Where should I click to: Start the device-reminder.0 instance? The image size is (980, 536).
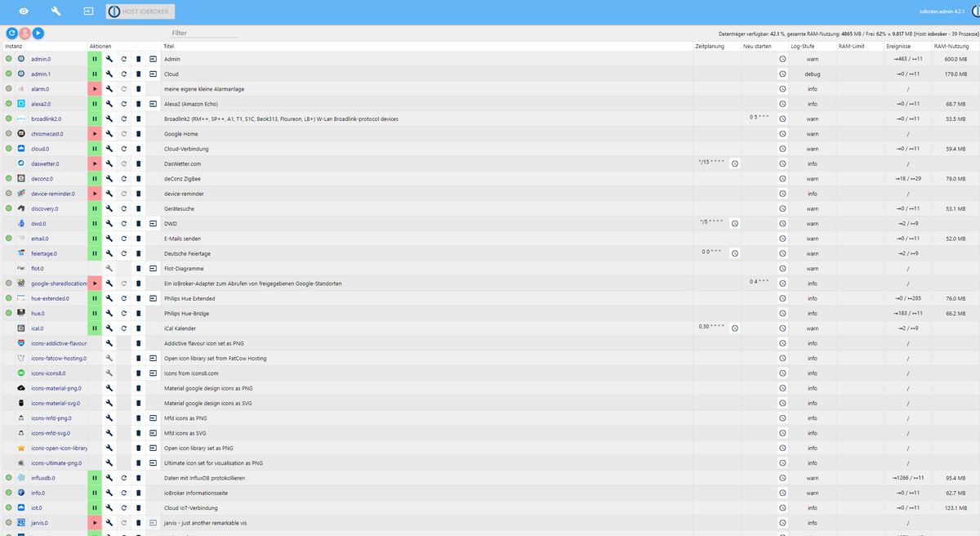click(94, 194)
